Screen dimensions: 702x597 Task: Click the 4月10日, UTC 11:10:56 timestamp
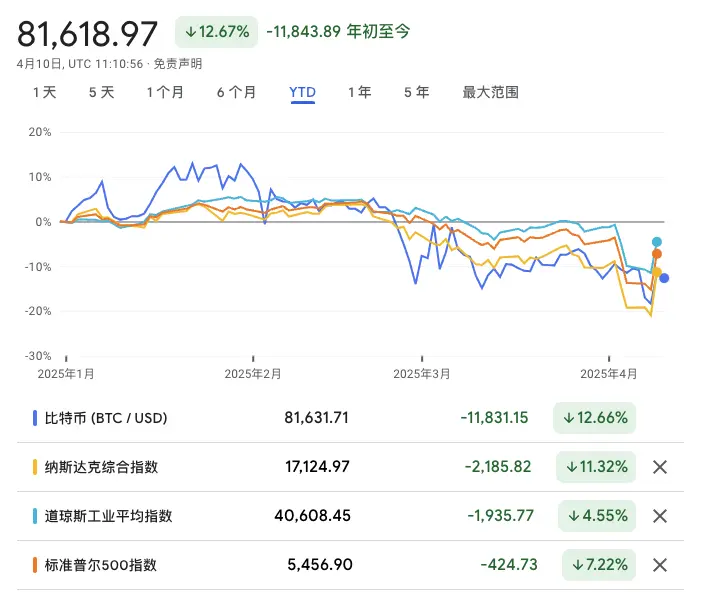tap(80, 64)
